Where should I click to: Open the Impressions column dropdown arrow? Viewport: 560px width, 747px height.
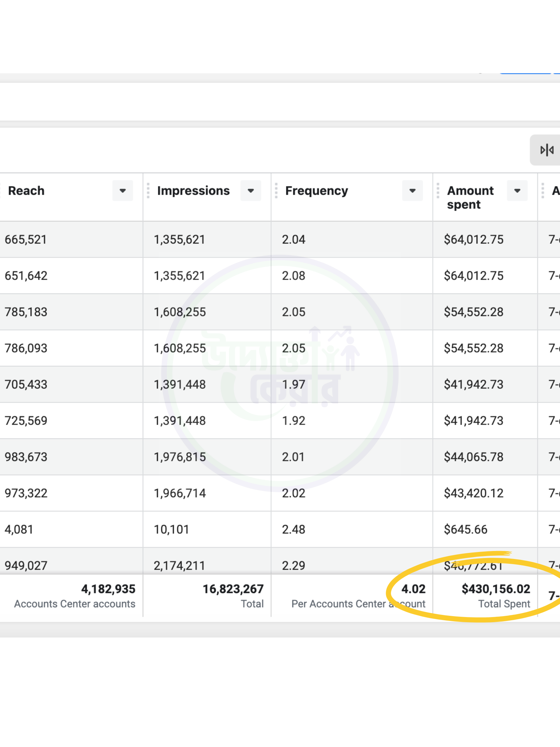tap(250, 191)
